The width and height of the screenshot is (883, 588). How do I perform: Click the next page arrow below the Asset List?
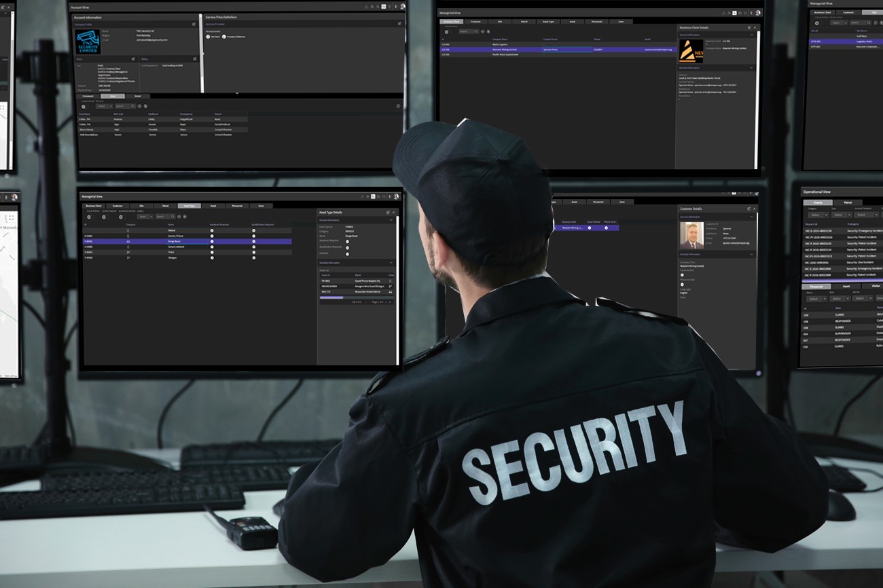tap(386, 301)
